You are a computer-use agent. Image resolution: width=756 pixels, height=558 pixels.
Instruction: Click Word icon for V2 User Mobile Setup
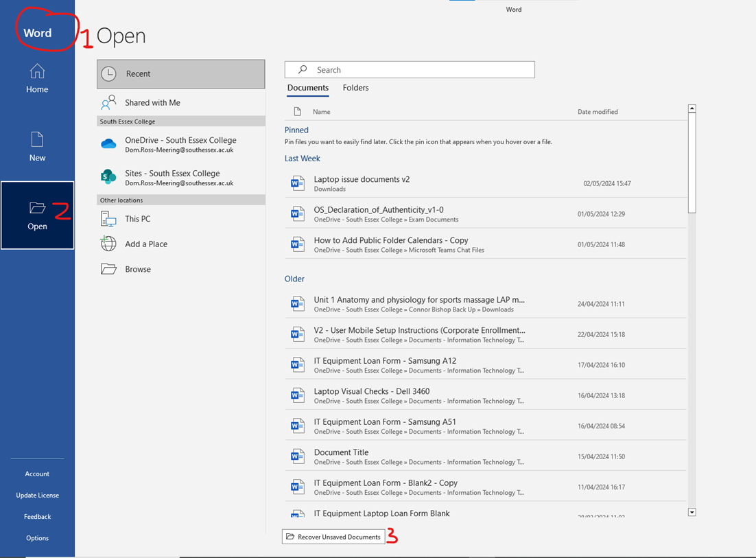coord(298,334)
